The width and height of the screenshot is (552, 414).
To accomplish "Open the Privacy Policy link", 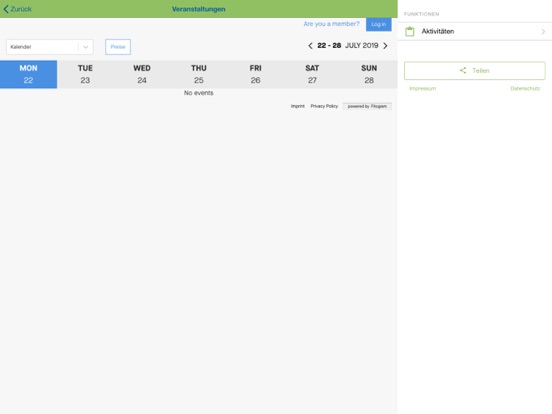I will point(324,106).
